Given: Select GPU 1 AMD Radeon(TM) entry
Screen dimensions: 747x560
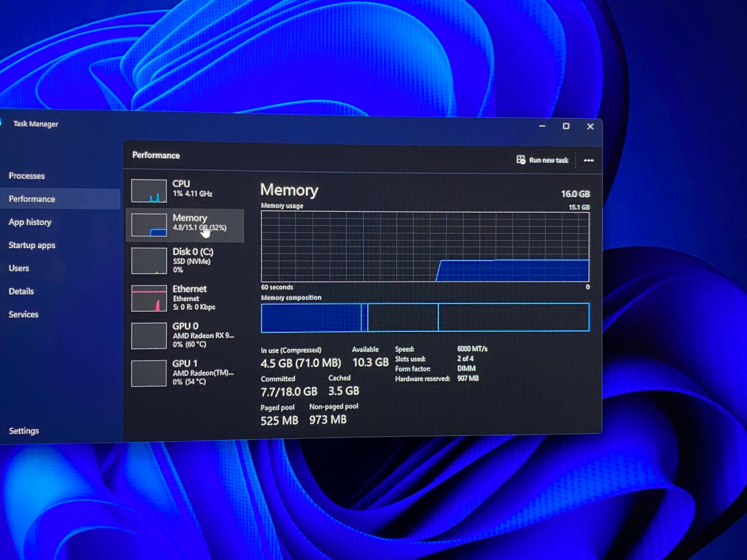Looking at the screenshot, I should pyautogui.click(x=185, y=373).
